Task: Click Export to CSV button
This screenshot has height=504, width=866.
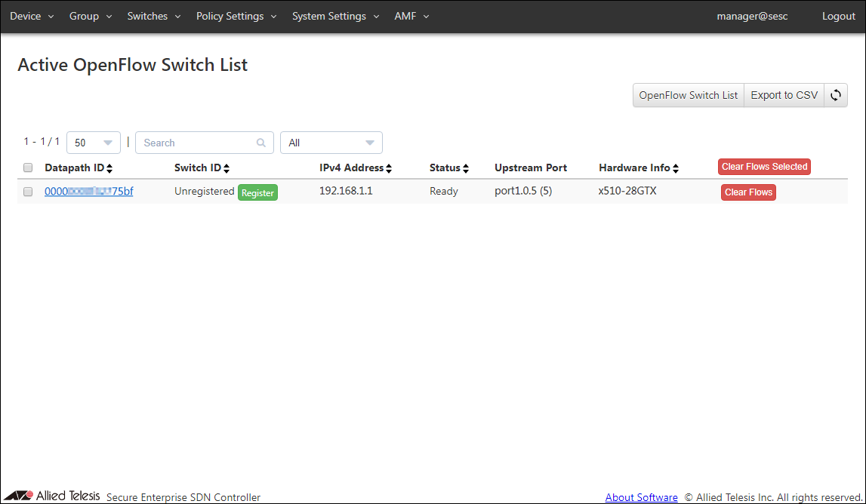Action: (x=784, y=95)
